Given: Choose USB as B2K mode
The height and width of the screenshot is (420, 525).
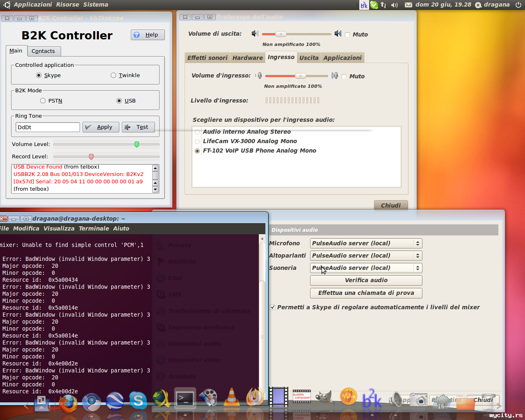Looking at the screenshot, I should point(119,101).
